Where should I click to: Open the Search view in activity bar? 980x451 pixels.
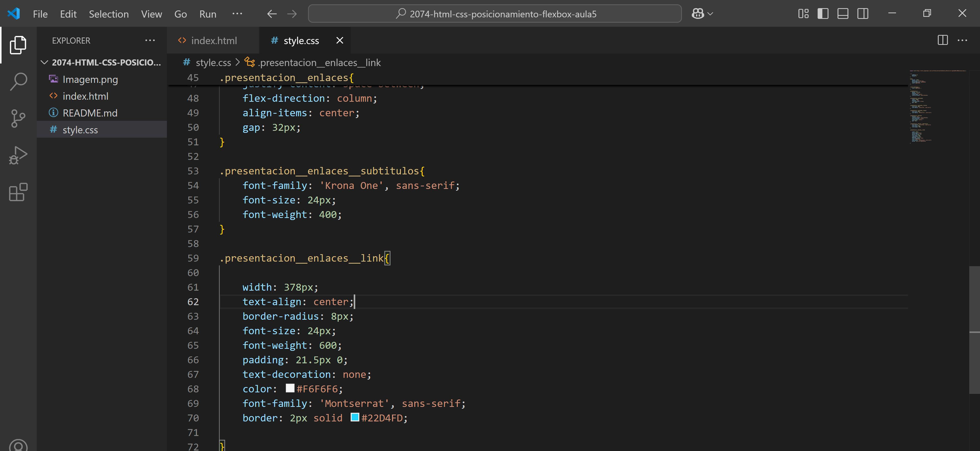18,81
